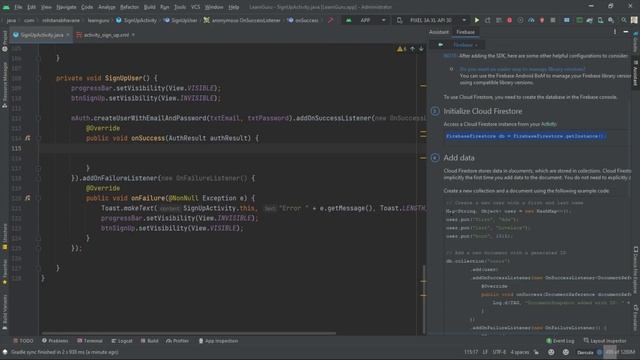The width and height of the screenshot is (640, 360).
Task: Click the user avatar icon in the toolbar
Action: [x=634, y=20]
